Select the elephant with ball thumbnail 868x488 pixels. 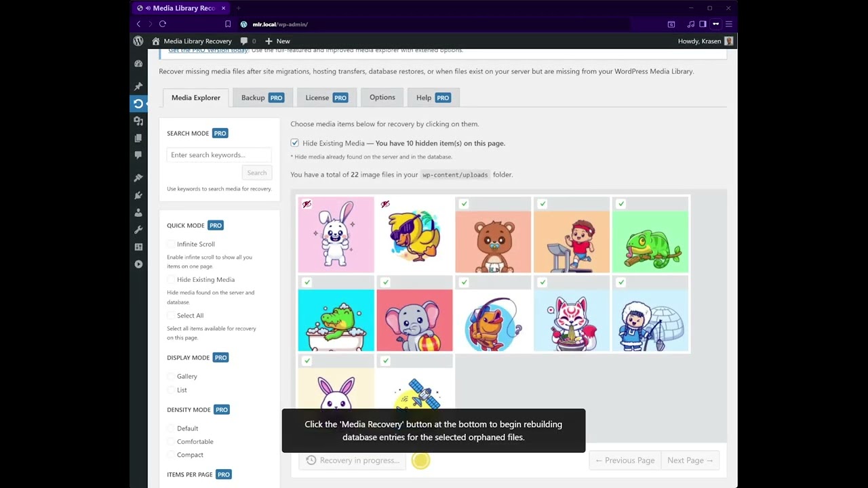[414, 314]
